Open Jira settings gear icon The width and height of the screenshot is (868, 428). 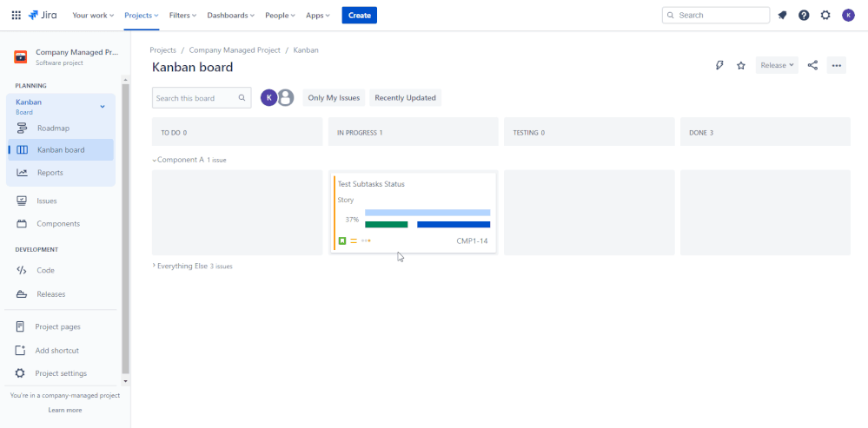(x=825, y=16)
